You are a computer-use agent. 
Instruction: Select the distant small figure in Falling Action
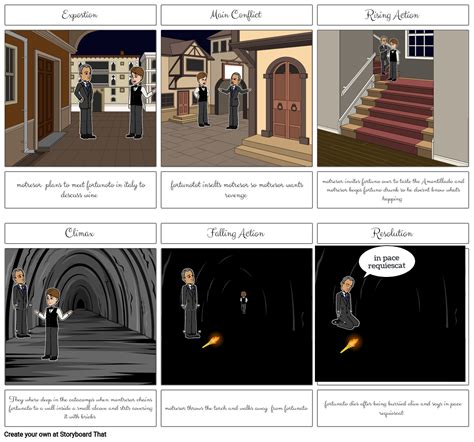(244, 302)
